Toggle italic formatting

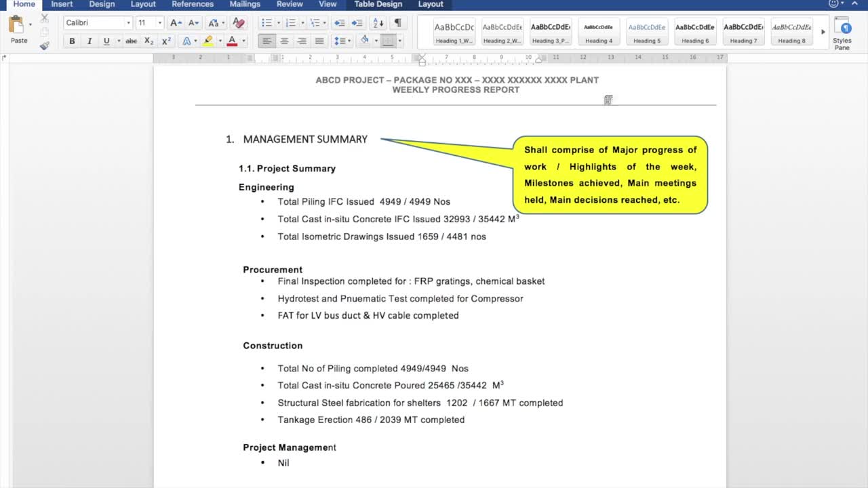[89, 41]
